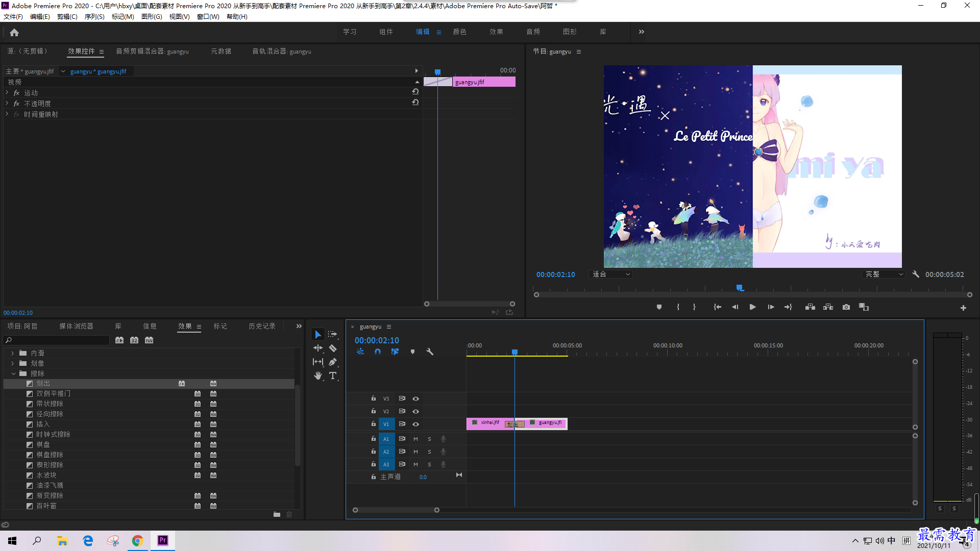
Task: Toggle lock on track V1
Action: click(x=373, y=424)
